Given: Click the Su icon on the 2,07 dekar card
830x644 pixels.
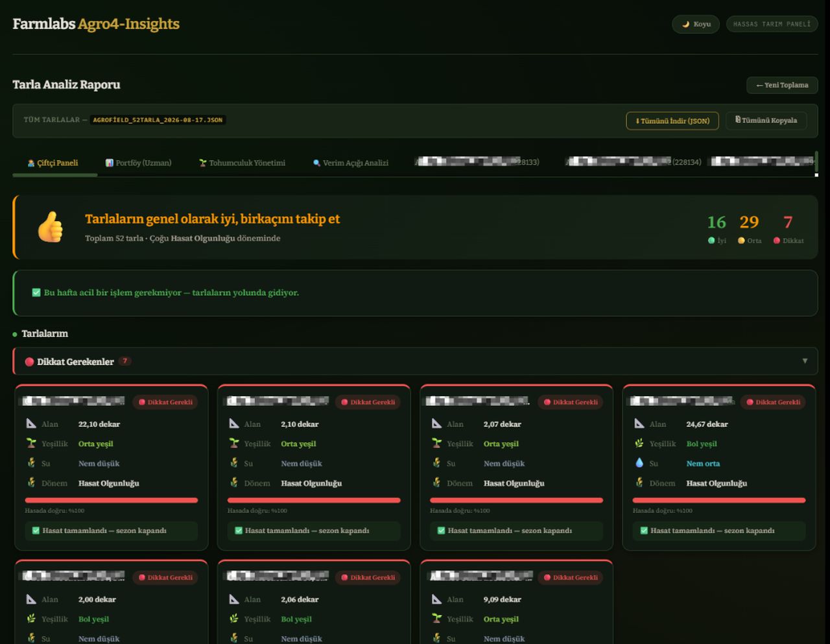Looking at the screenshot, I should (436, 463).
